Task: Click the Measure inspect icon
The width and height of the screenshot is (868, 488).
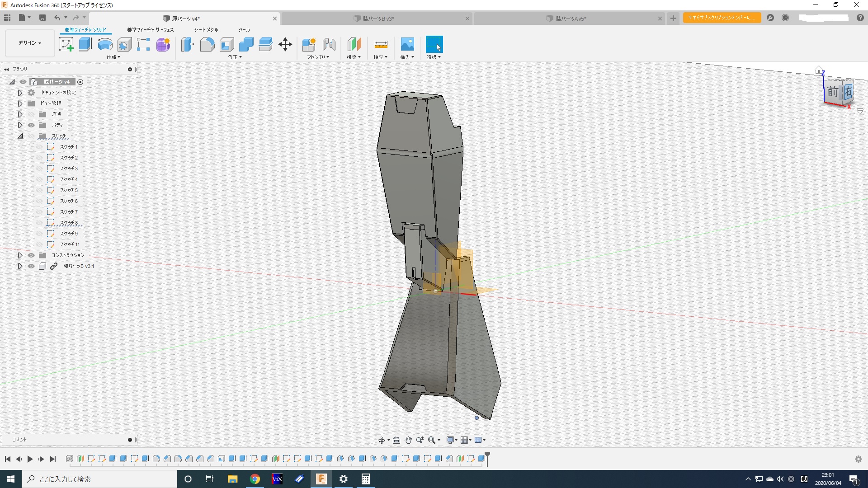Action: tap(381, 44)
